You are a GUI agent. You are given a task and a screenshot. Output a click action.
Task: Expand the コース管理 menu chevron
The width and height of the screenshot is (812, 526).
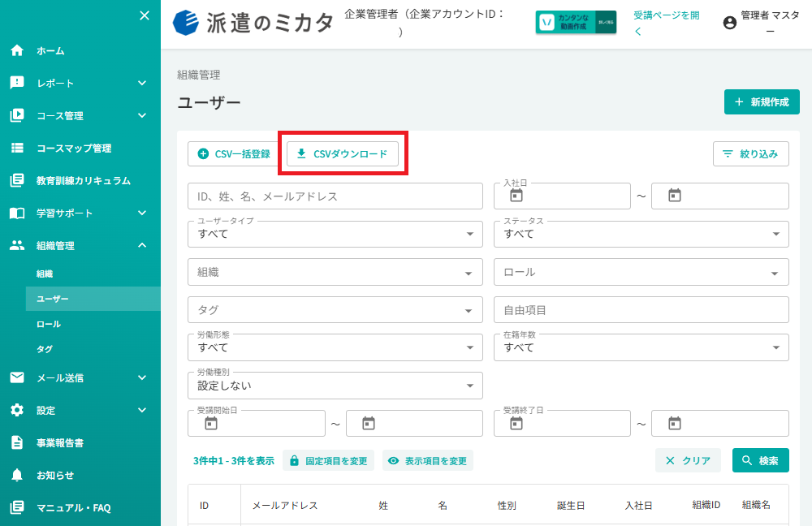(x=142, y=115)
